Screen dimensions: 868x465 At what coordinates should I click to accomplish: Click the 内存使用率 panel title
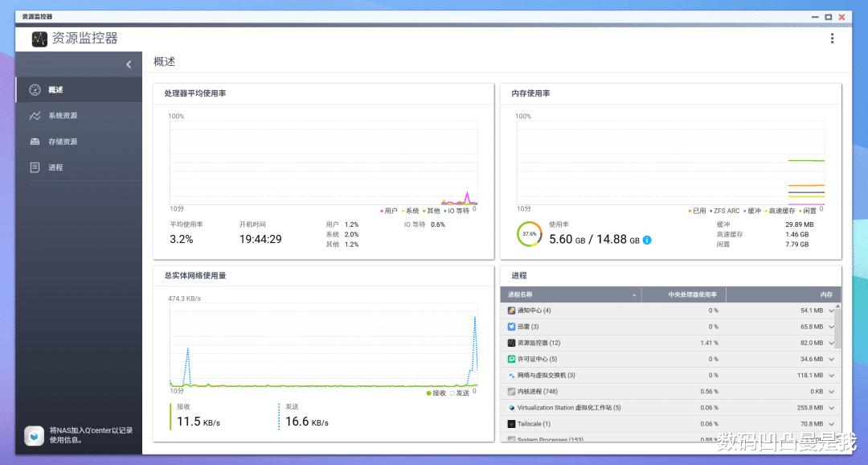pyautogui.click(x=530, y=93)
